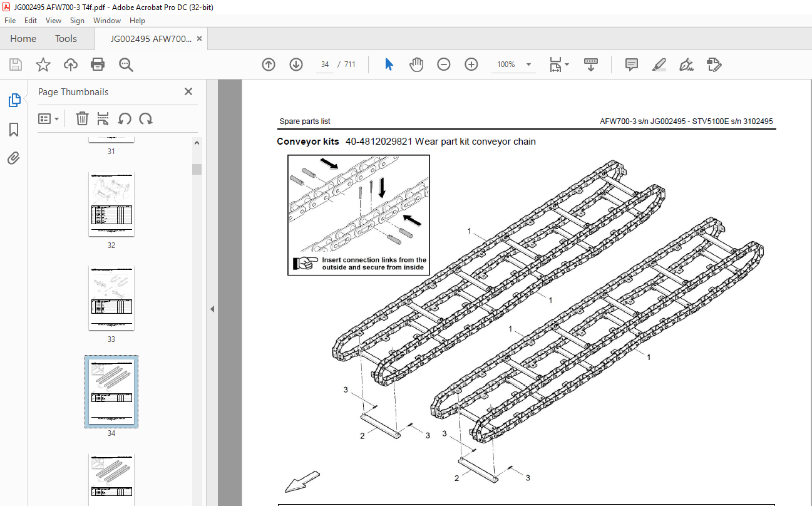This screenshot has width=812, height=506.
Task: Choose the Selection arrow tool
Action: click(x=389, y=65)
